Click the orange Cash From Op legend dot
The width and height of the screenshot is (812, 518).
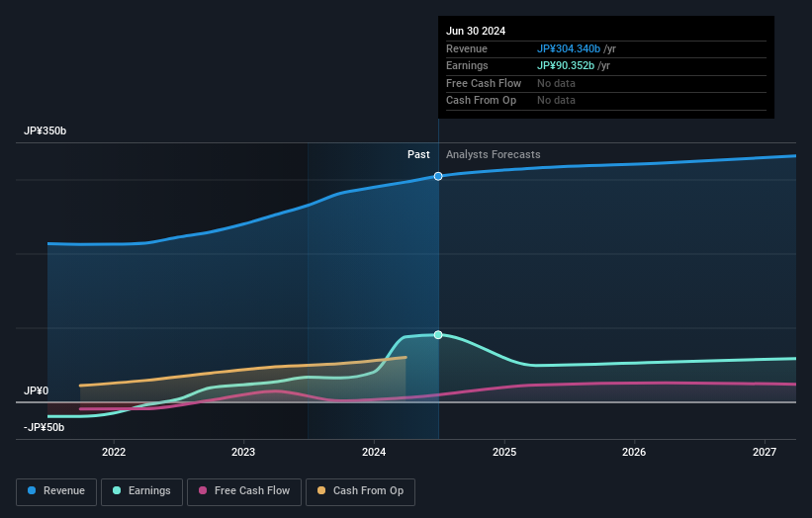(x=321, y=490)
